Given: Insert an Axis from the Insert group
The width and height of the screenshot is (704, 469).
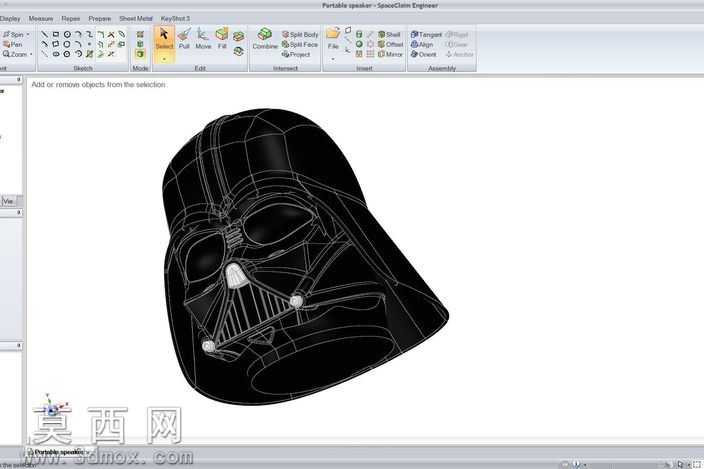Looking at the screenshot, I should coord(348,40).
